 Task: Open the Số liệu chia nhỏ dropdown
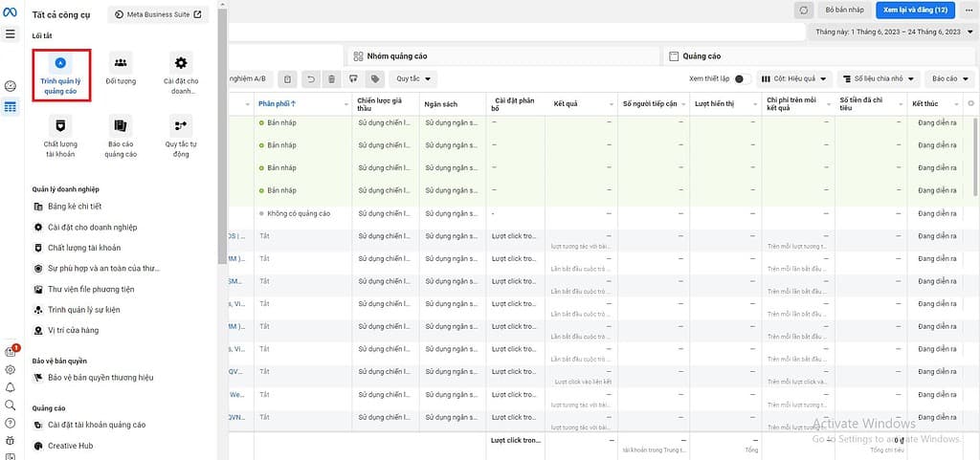(878, 78)
